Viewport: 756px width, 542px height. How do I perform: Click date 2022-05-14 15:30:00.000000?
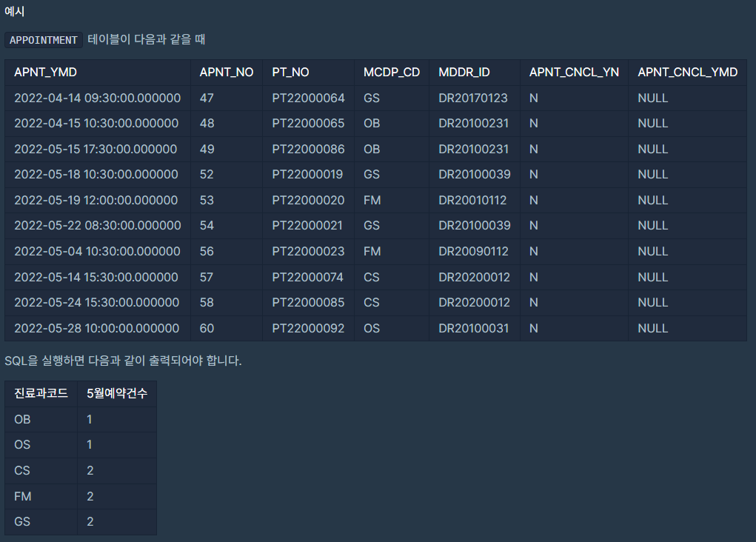pos(96,277)
